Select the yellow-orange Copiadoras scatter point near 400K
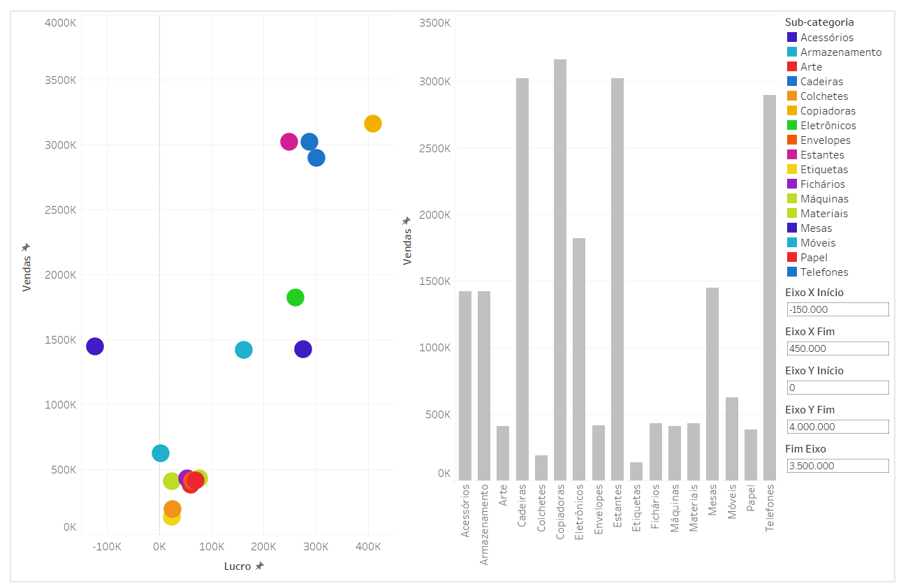The image size is (901, 588). pyautogui.click(x=373, y=124)
